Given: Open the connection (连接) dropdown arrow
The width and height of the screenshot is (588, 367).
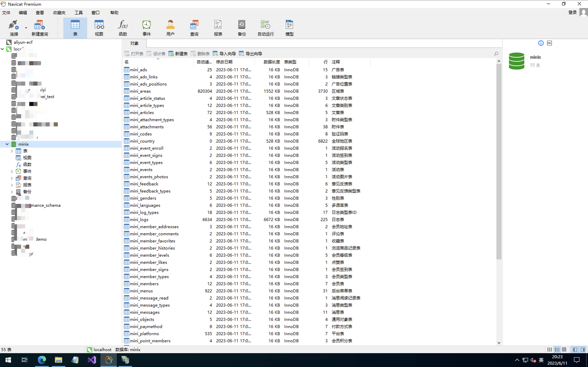Looking at the screenshot, I should (26, 28).
